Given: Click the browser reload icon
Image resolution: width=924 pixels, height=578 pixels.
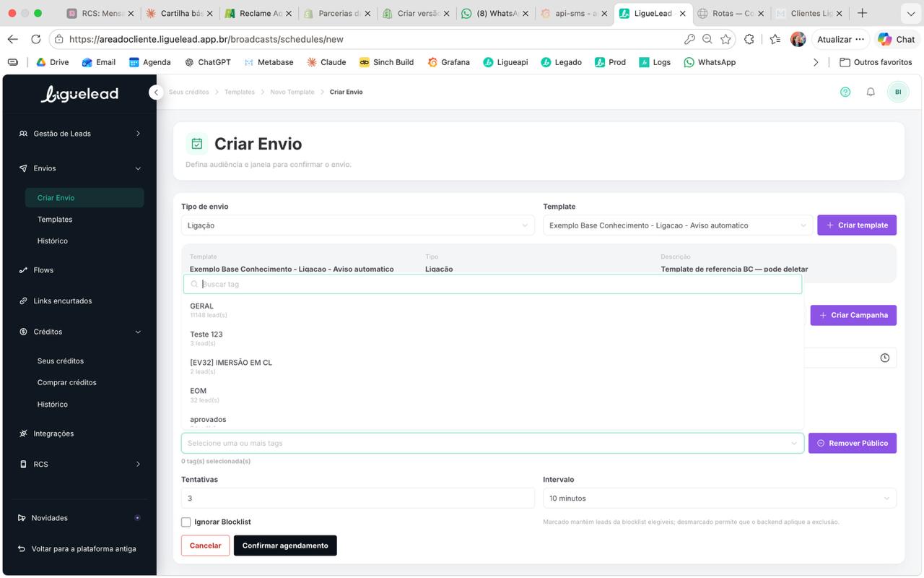Looking at the screenshot, I should pos(35,39).
